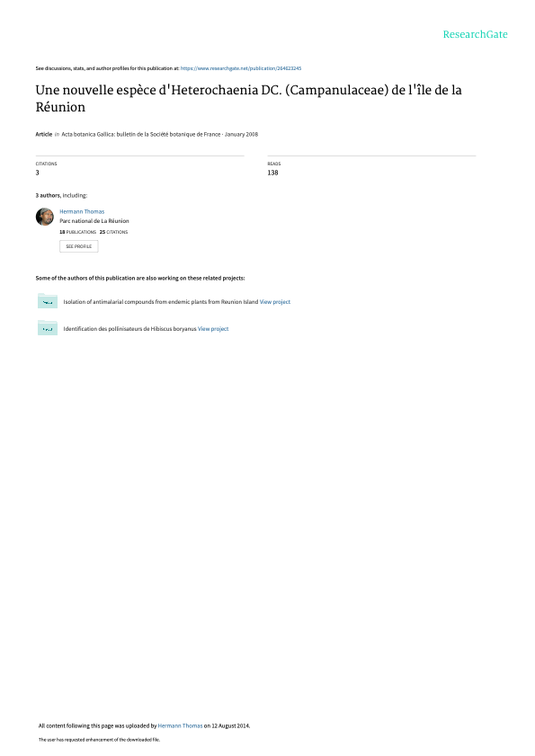Open the researchgate.net publication URL

(x=241, y=68)
